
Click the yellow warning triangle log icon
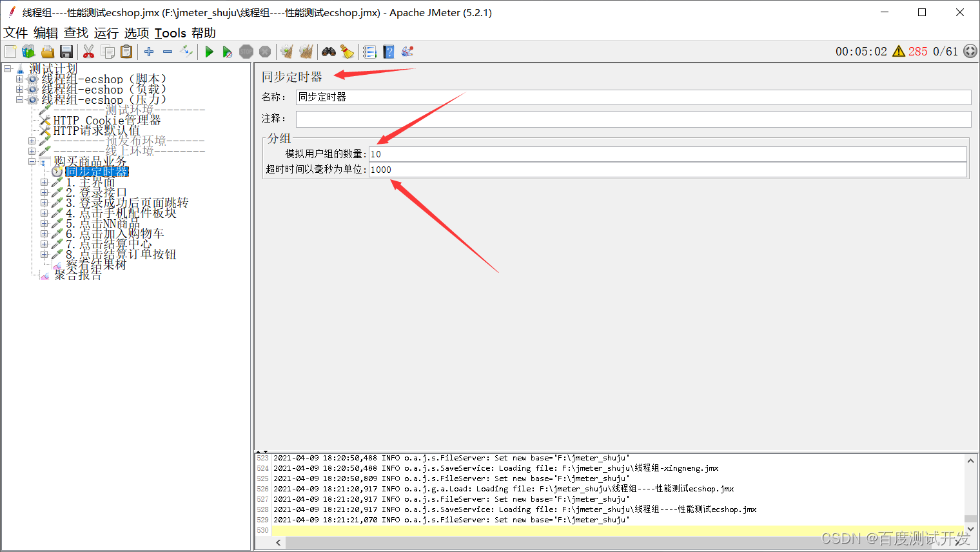click(899, 52)
